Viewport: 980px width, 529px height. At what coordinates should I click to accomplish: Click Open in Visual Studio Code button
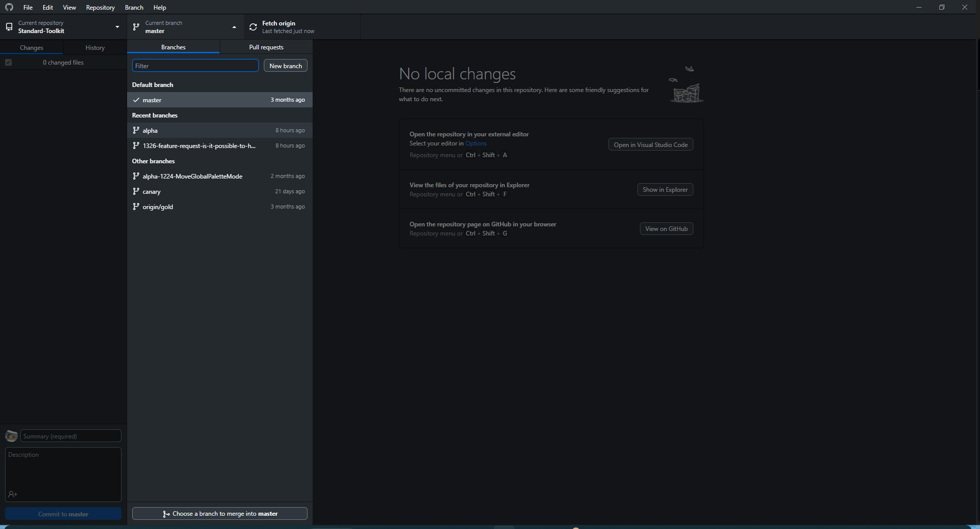click(x=650, y=144)
